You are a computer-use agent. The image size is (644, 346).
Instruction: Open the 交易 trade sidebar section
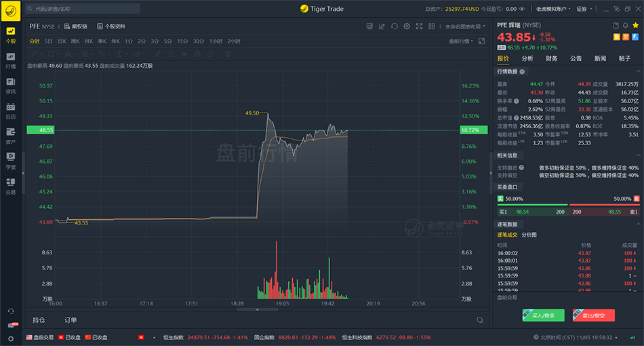tap(11, 186)
